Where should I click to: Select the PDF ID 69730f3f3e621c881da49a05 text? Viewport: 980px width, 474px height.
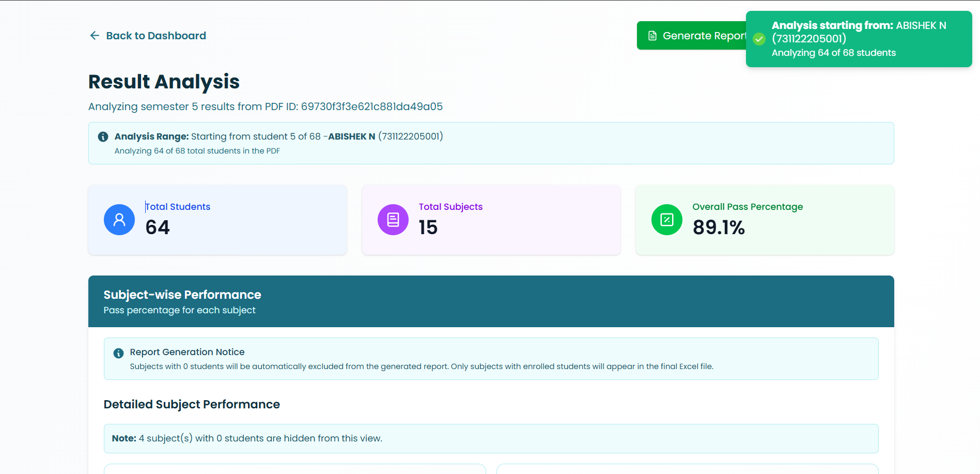pos(372,106)
